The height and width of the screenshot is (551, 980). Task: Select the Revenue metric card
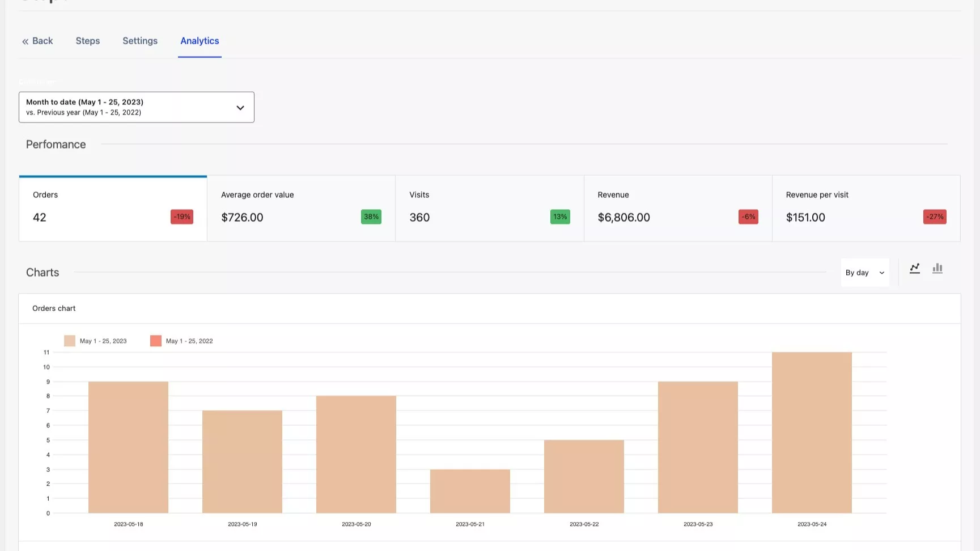click(677, 209)
